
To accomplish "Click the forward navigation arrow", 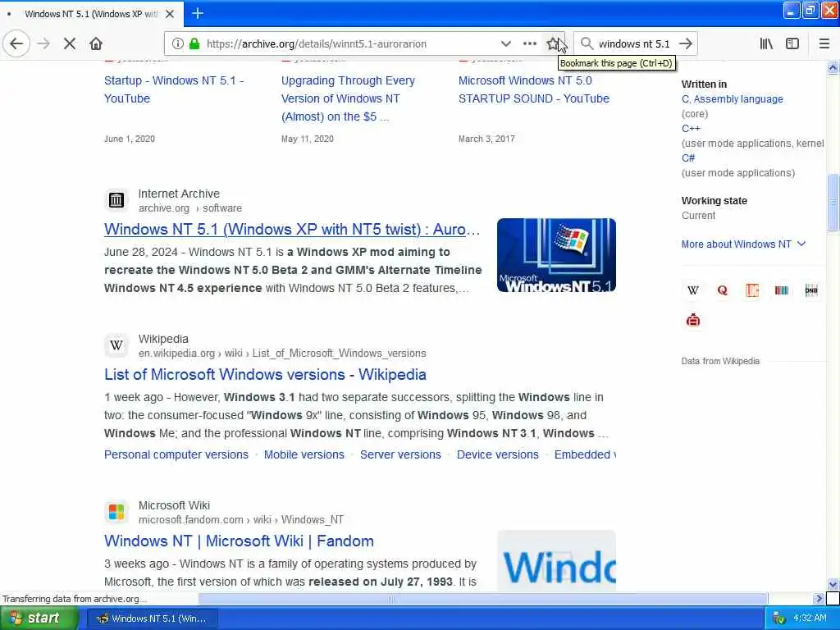I will (x=44, y=44).
